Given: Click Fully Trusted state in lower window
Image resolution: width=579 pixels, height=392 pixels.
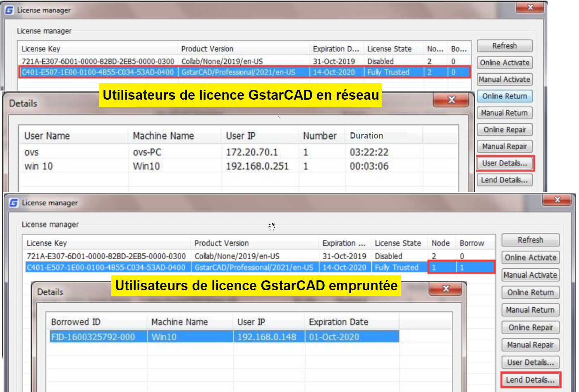Looking at the screenshot, I should coord(397,268).
